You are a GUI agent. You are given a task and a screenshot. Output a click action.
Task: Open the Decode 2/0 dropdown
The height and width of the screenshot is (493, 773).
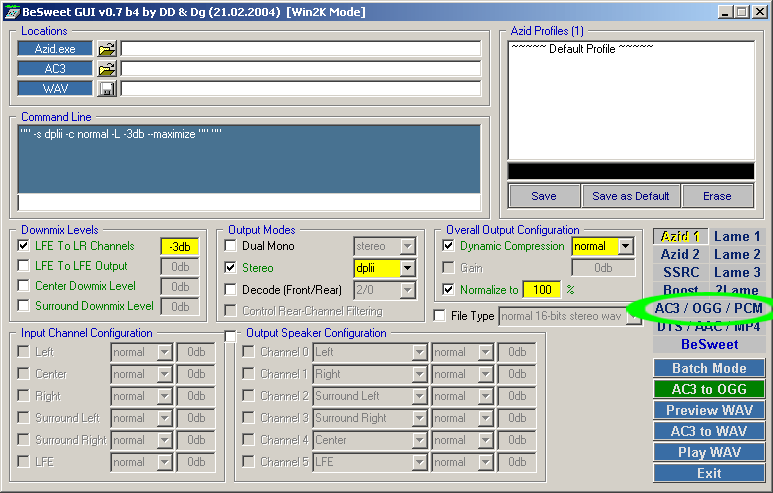(407, 290)
